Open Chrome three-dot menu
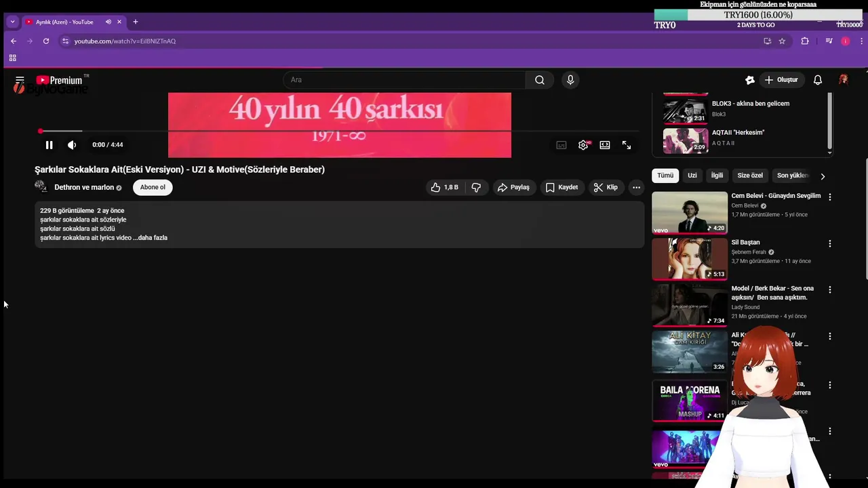The image size is (868, 488). coord(861,41)
